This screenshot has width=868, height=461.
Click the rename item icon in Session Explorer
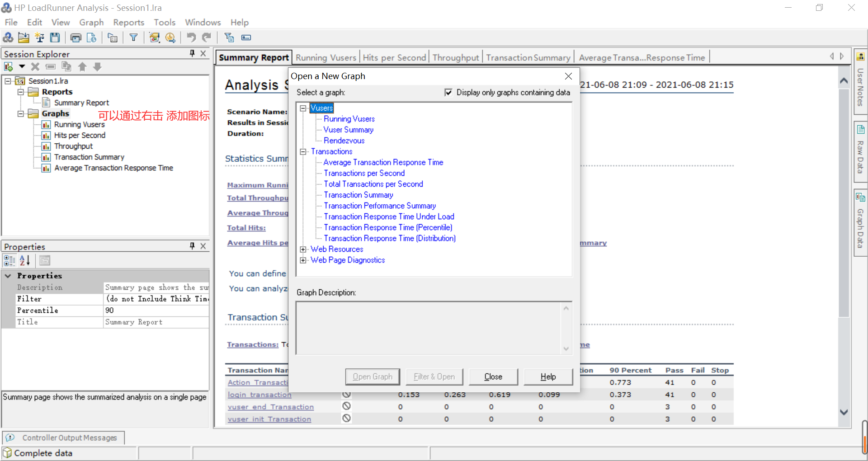(x=51, y=67)
